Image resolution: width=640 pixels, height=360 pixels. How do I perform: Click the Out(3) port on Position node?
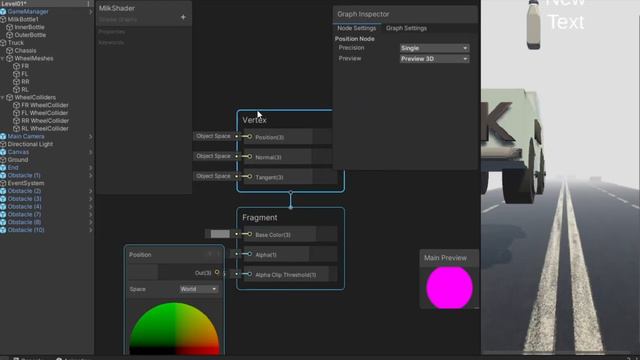[217, 272]
